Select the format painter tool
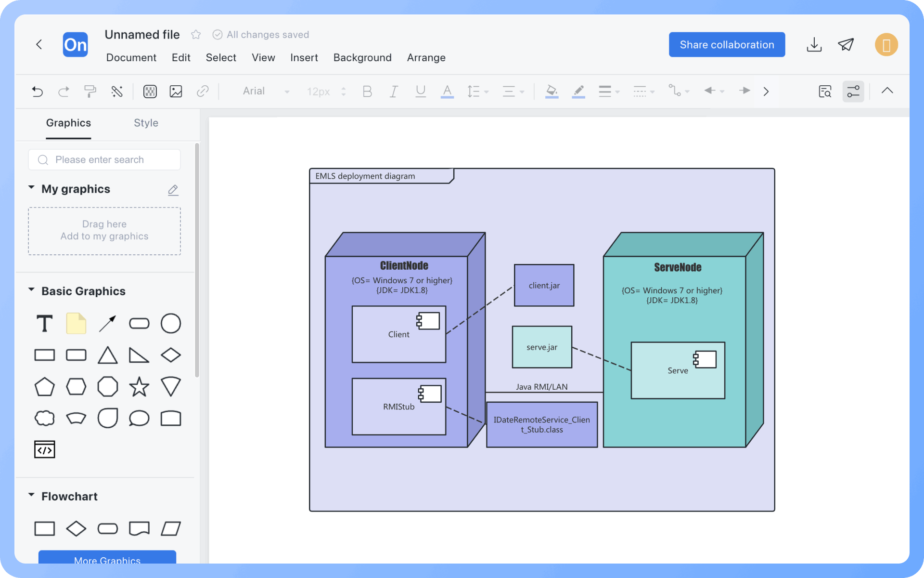Image resolution: width=924 pixels, height=578 pixels. (90, 91)
